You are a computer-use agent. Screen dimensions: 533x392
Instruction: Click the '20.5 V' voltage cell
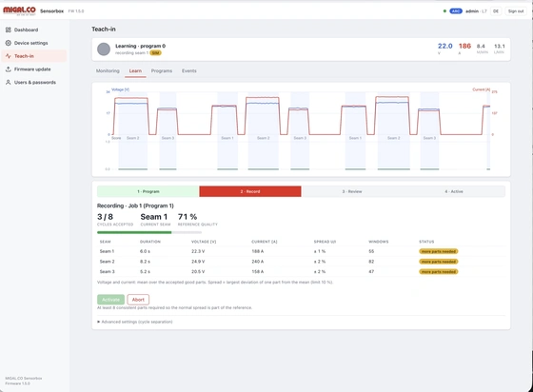[198, 272]
